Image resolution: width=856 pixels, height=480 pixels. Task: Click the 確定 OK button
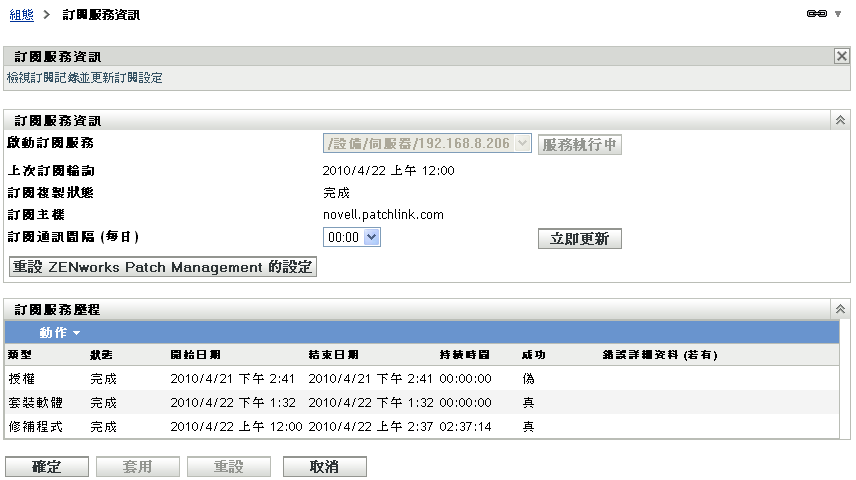point(47,467)
